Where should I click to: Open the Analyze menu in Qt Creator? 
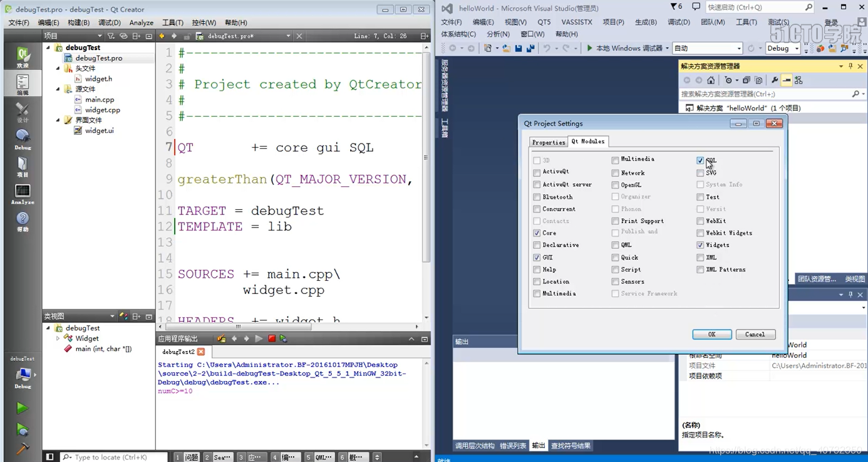[142, 23]
